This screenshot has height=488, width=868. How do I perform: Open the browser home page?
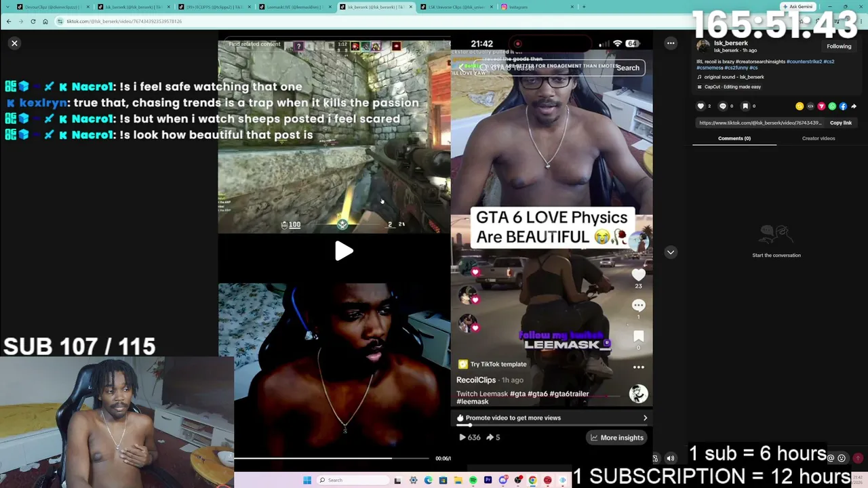pyautogui.click(x=45, y=21)
